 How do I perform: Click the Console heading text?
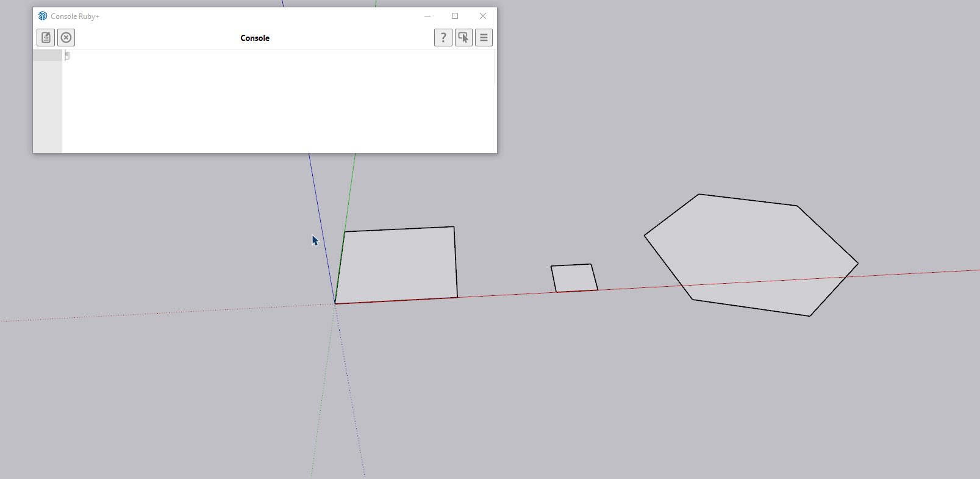coord(255,38)
